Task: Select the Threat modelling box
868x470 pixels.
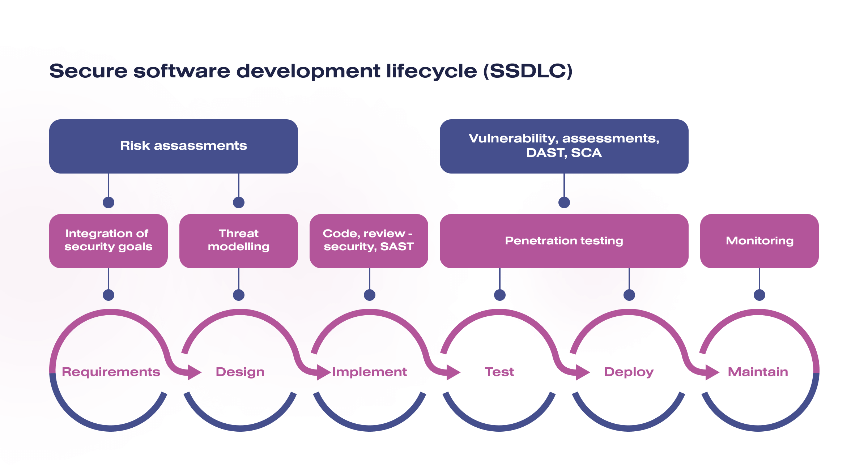Action: click(x=238, y=241)
